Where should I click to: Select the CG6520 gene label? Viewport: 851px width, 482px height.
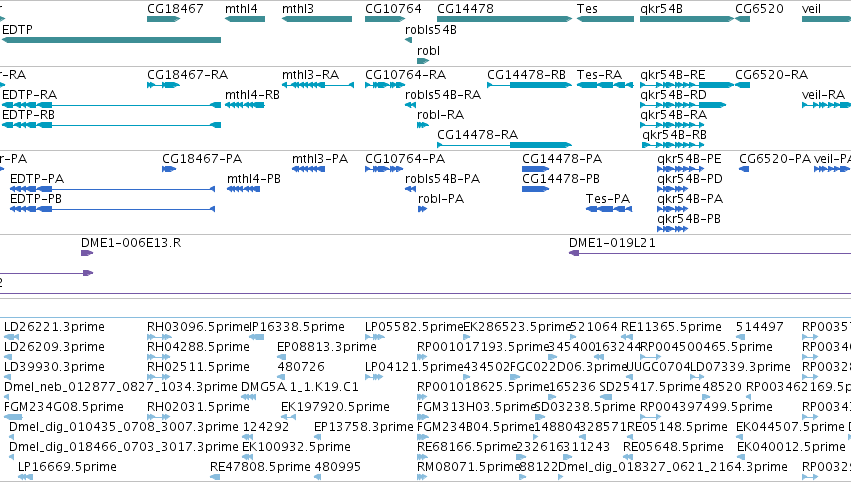[759, 9]
